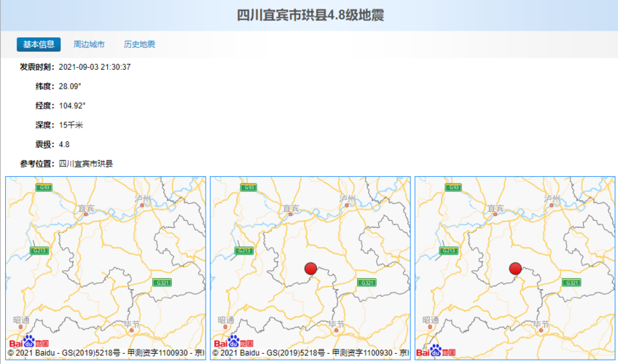Image resolution: width=618 pixels, height=364 pixels.
Task: Click the Baidu copyright text on left map
Action: [106, 353]
